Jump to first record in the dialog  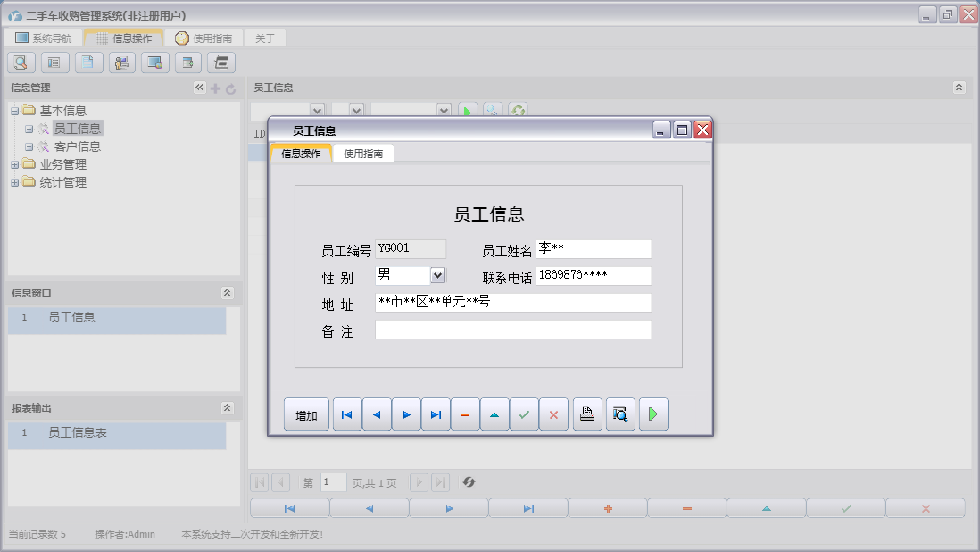pos(347,414)
